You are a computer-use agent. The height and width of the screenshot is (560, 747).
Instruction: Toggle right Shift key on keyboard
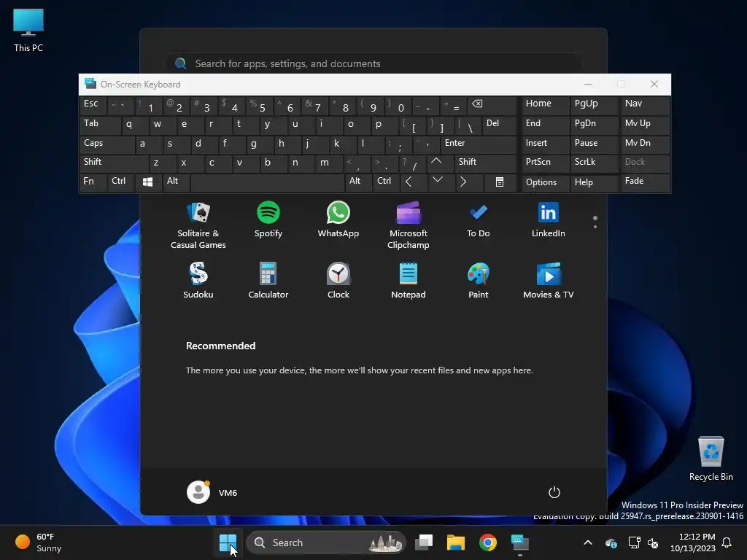click(484, 163)
